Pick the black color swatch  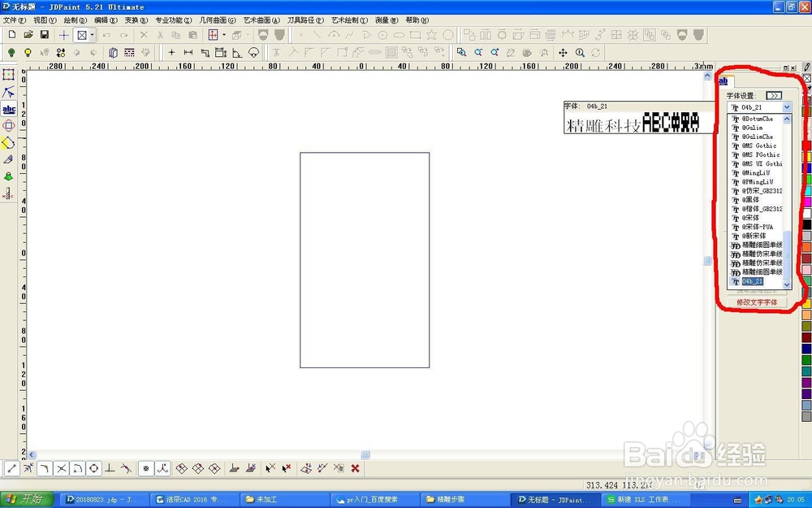(807, 224)
